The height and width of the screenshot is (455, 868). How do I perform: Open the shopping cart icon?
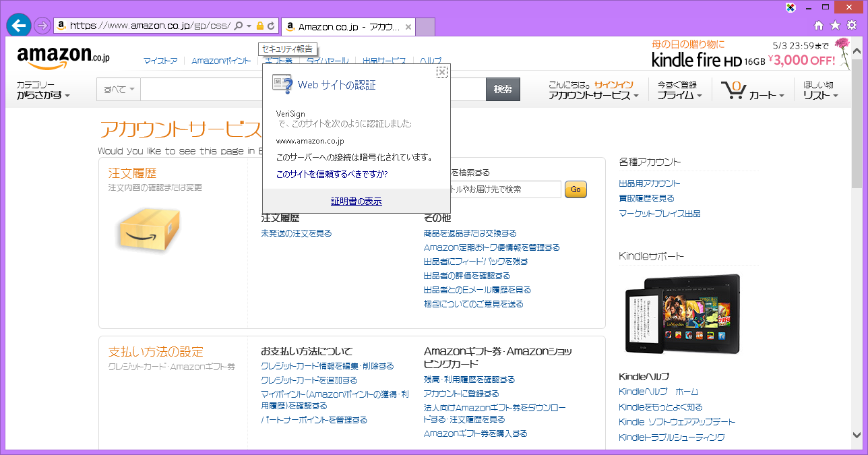point(733,91)
